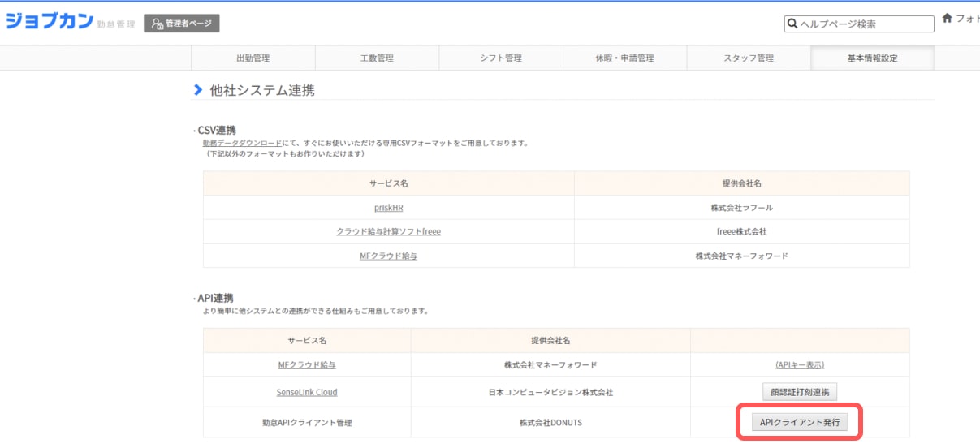Click the 株式会社DONUTS cell
980x448 pixels.
tap(550, 423)
